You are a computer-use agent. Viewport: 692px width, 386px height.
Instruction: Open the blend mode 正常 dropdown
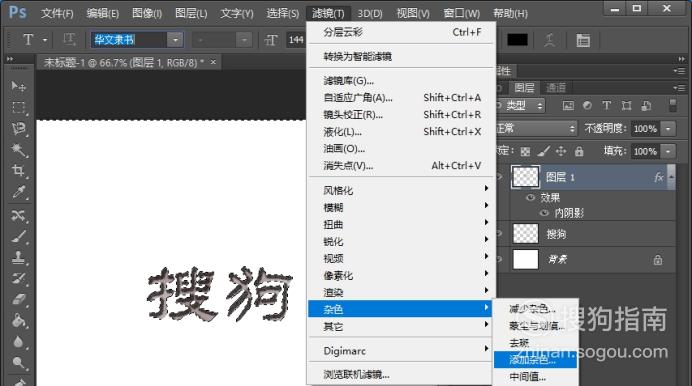coord(536,128)
